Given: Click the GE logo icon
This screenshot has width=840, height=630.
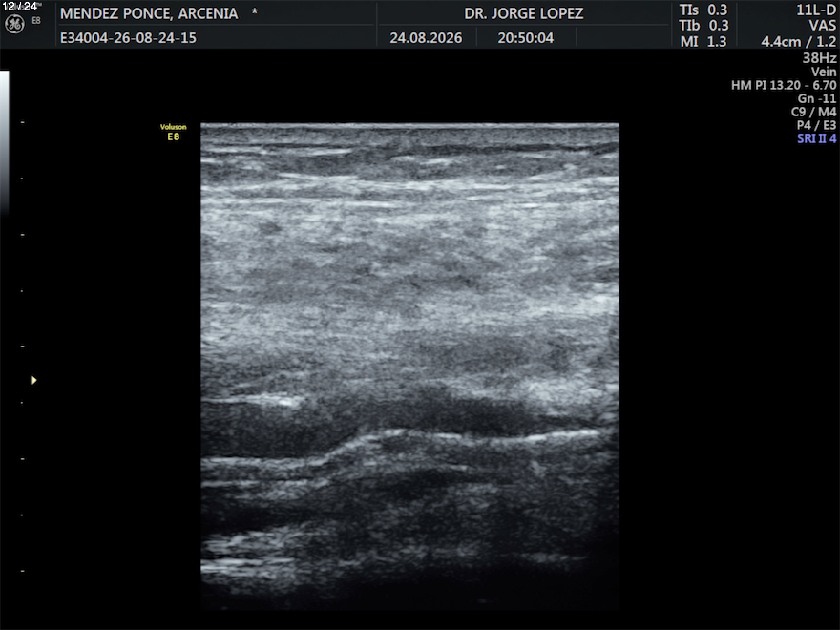Looking at the screenshot, I should click(14, 24).
